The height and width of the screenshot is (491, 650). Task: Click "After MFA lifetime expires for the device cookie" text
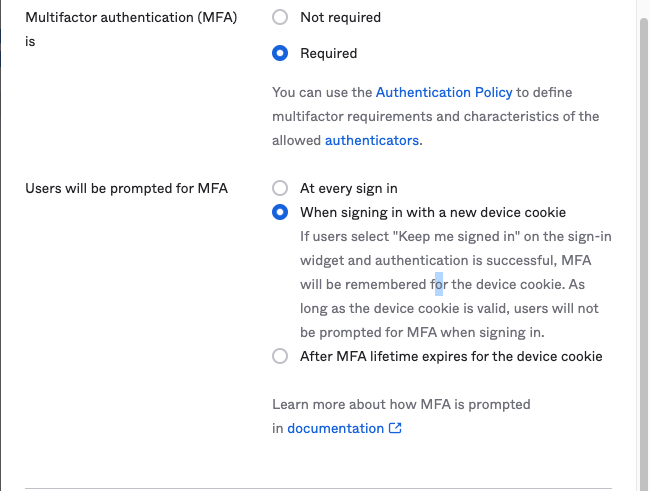451,356
